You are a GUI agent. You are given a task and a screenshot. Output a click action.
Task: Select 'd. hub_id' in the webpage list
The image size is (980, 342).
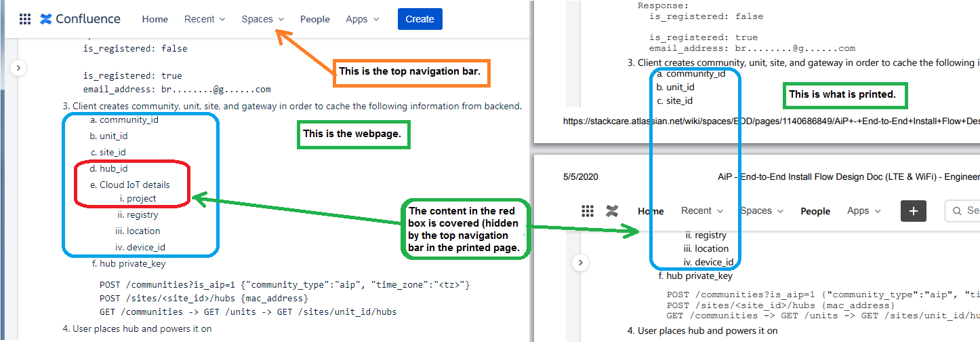coord(108,169)
